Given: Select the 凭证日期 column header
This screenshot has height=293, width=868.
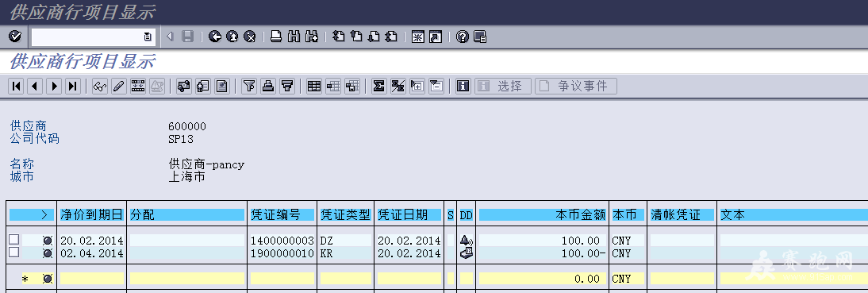Looking at the screenshot, I should point(409,215).
